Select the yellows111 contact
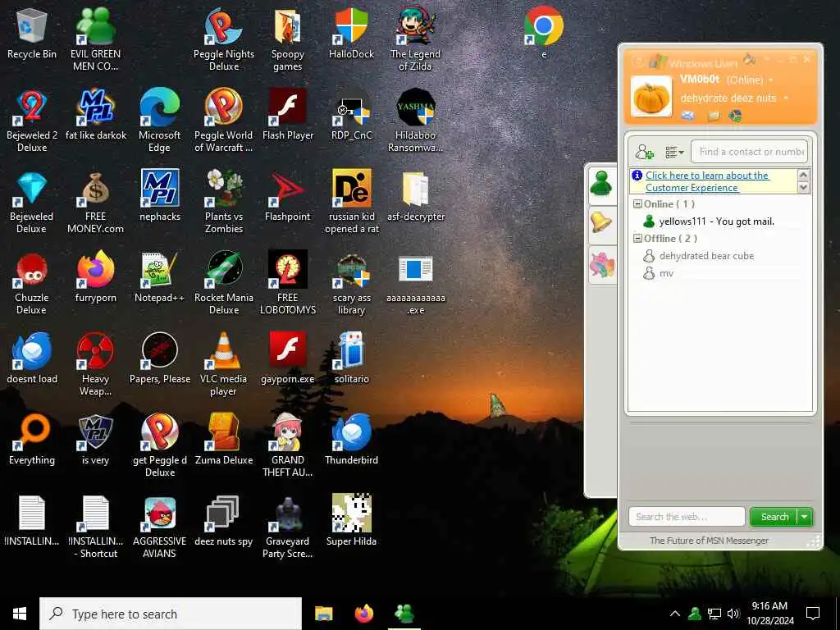 [709, 221]
